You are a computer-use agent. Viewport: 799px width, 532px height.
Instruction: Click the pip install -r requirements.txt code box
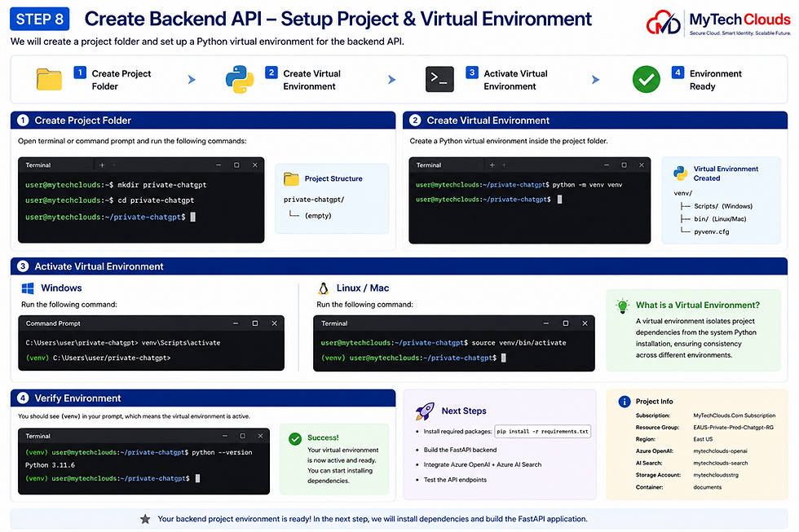pos(543,431)
